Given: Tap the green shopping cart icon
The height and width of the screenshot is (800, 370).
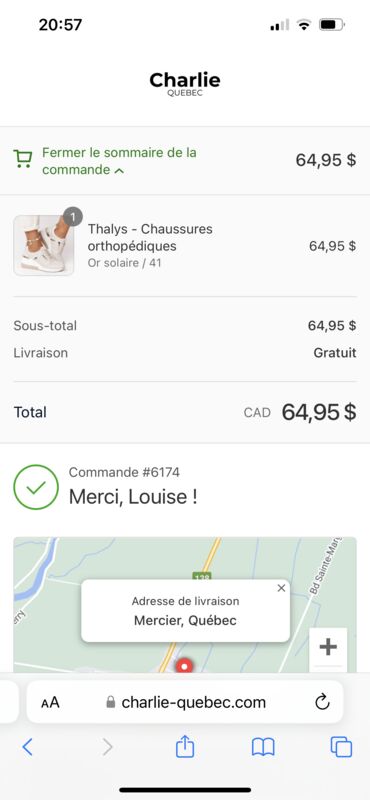Looking at the screenshot, I should tap(22, 159).
